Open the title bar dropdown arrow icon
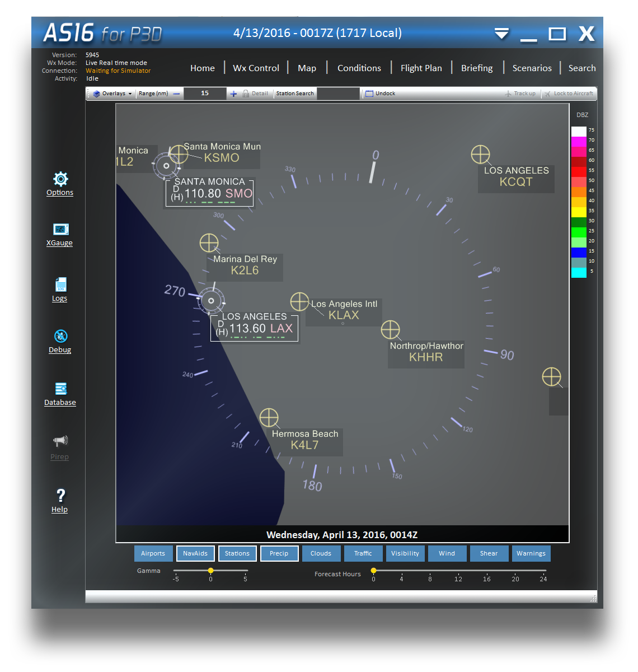Screen dimensions: 638x672 tap(501, 34)
